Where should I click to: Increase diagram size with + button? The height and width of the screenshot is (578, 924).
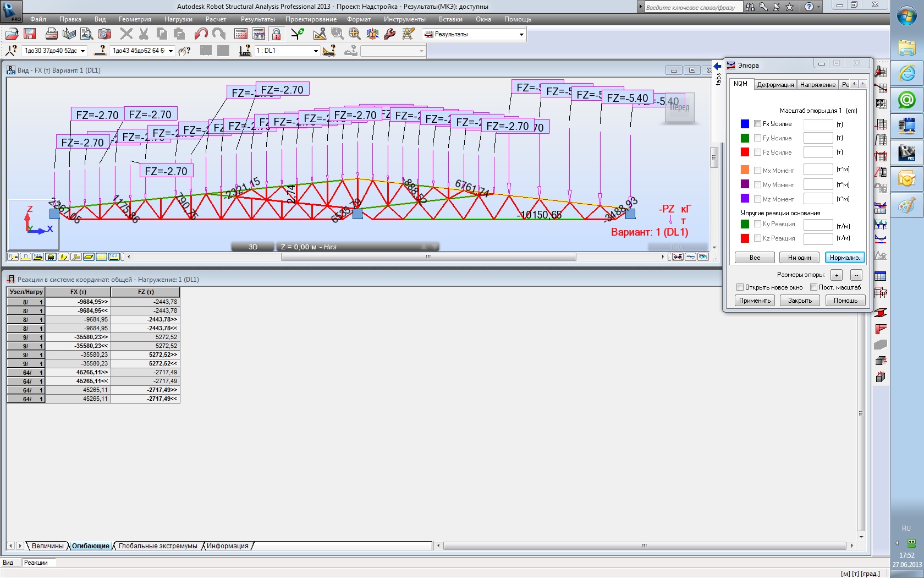(837, 275)
